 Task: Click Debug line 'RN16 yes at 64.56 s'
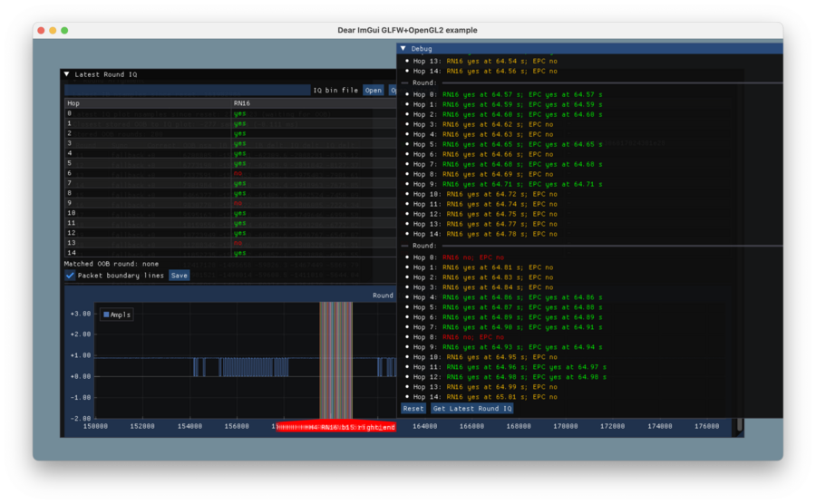486,72
